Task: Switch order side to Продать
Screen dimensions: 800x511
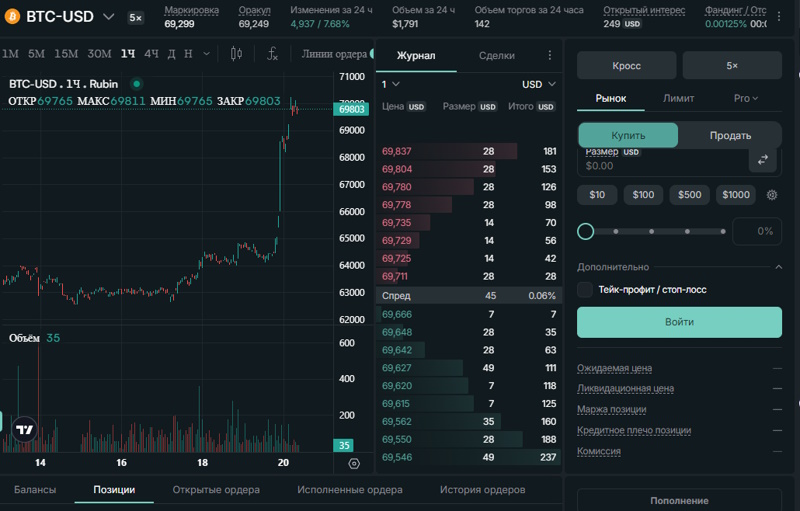Action: 730,136
